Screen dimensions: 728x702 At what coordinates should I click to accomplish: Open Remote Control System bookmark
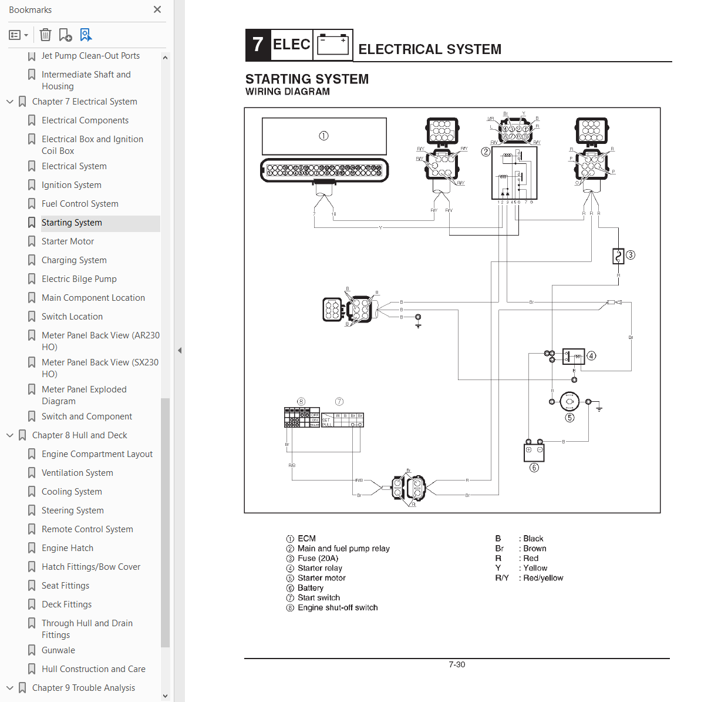click(x=87, y=529)
